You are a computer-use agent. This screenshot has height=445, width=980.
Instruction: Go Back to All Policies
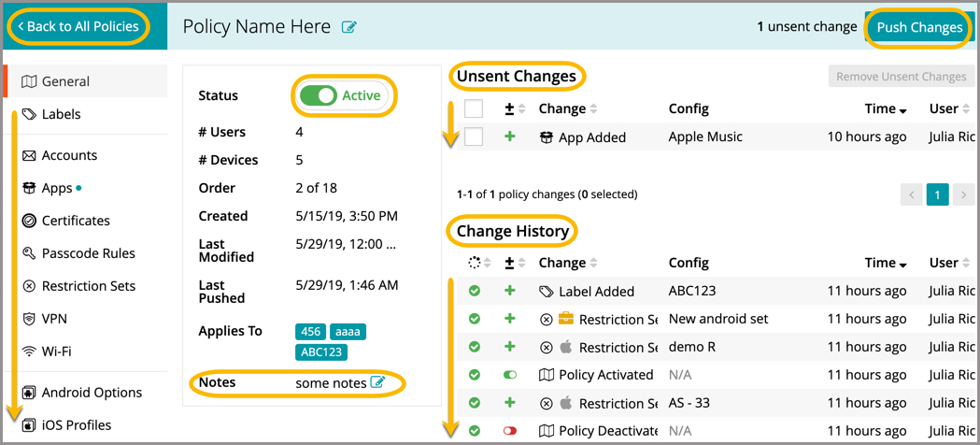[x=78, y=26]
